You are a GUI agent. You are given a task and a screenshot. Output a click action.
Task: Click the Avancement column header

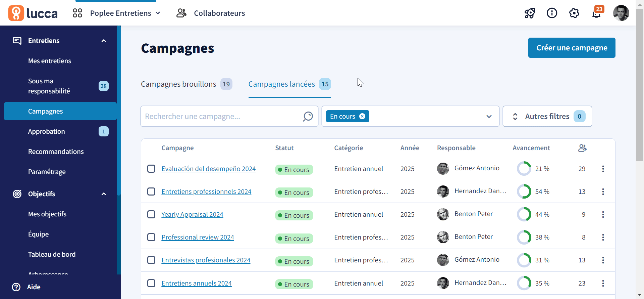[531, 148]
